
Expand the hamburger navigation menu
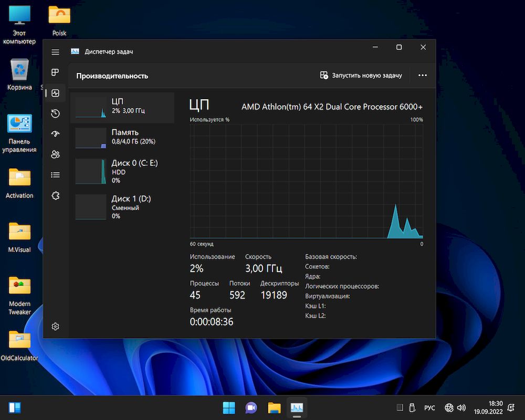coord(55,52)
